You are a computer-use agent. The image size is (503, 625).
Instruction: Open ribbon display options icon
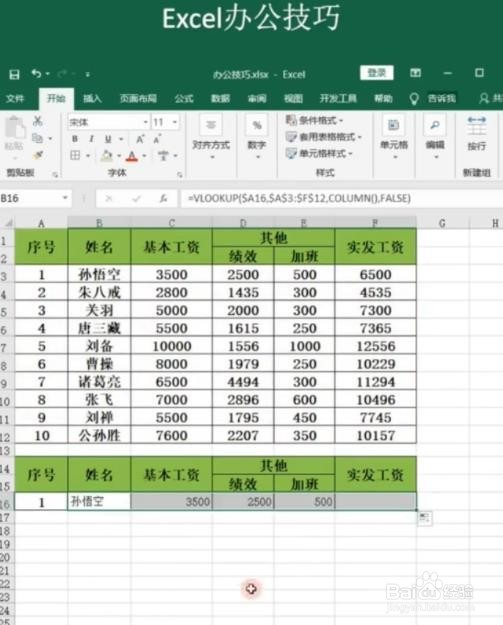tap(416, 73)
